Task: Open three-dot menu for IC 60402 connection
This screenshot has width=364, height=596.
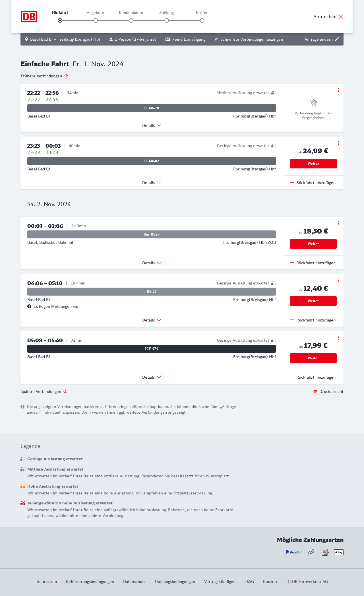Action: coord(338,143)
